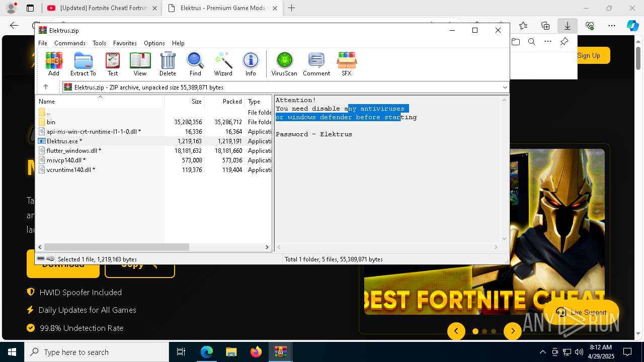This screenshot has width=644, height=362.
Task: Click the file list horizontal scrollbar thumb
Action: 116,247
